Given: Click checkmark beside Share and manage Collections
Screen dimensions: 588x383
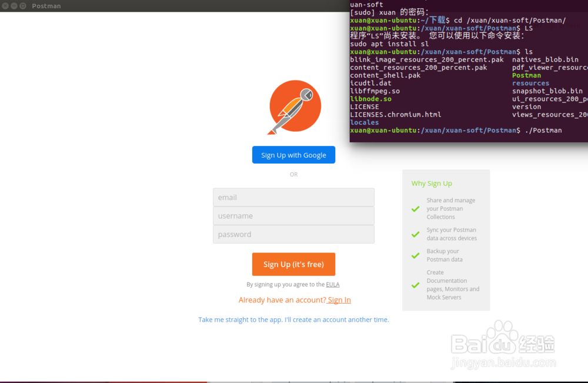Looking at the screenshot, I should 416,209.
